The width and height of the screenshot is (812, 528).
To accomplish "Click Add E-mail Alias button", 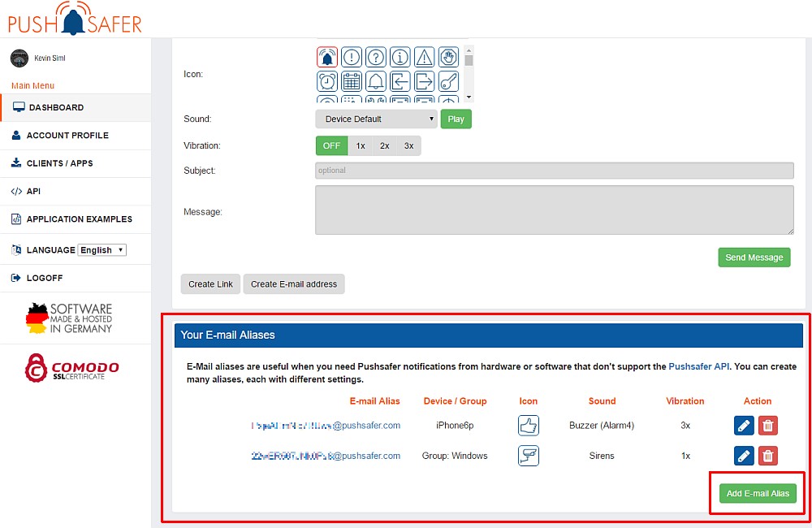I will coord(758,493).
